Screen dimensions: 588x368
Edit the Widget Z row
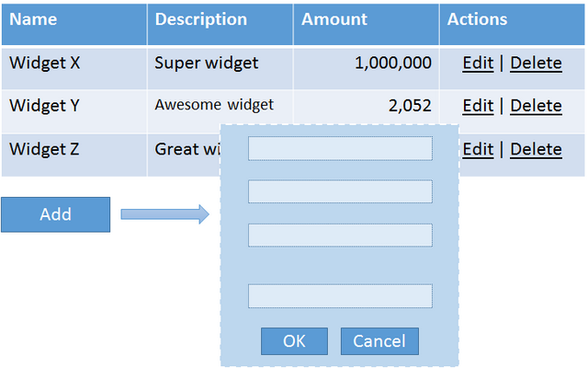coord(478,149)
